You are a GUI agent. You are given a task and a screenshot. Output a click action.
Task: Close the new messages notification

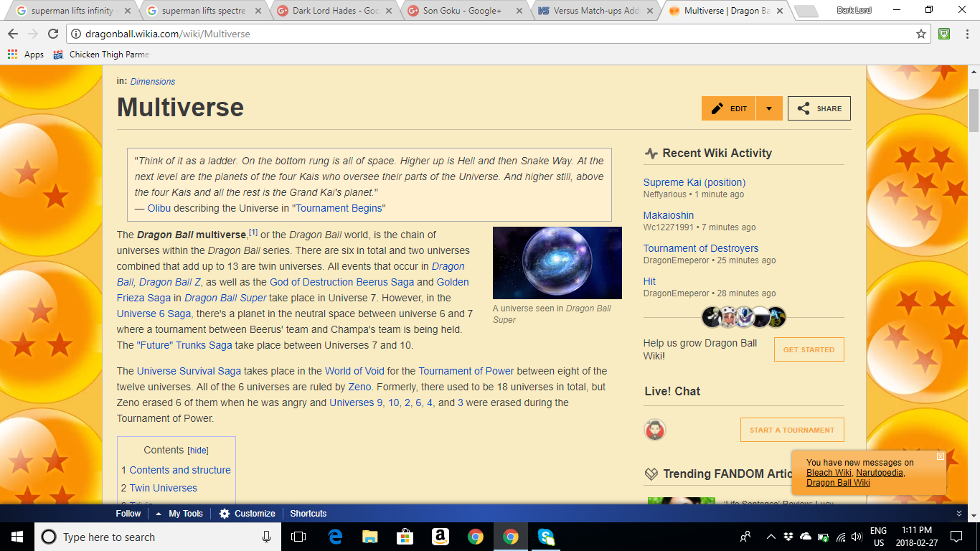[x=940, y=456]
